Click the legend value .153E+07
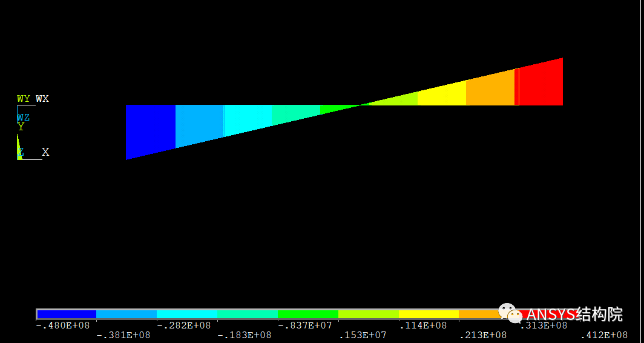Screen dimensions: 644x343 pyautogui.click(x=363, y=335)
